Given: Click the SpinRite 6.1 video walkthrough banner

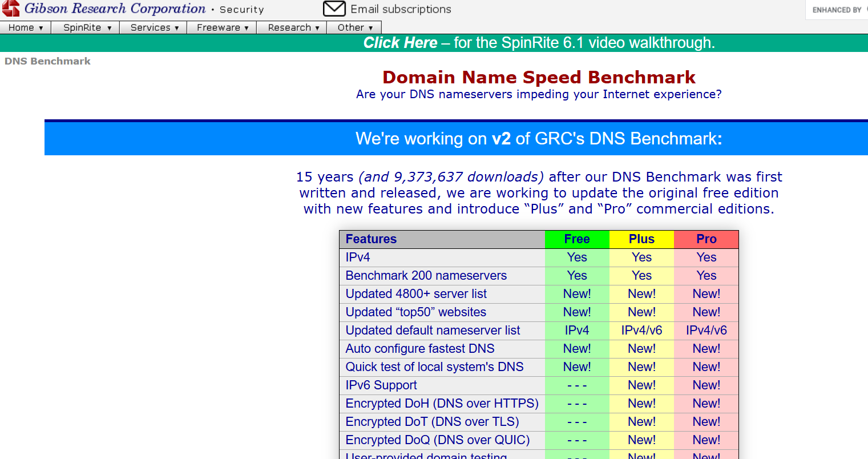Looking at the screenshot, I should pyautogui.click(x=539, y=43).
